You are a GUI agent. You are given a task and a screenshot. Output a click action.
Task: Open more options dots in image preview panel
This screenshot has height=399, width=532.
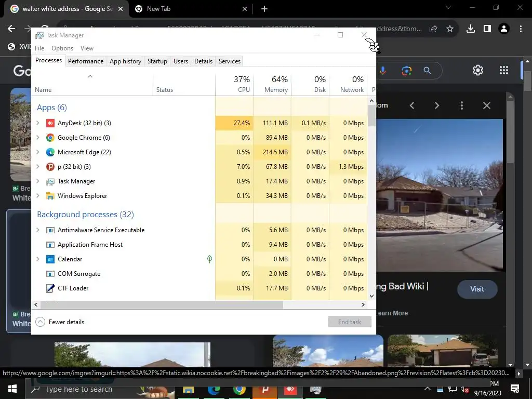click(461, 105)
